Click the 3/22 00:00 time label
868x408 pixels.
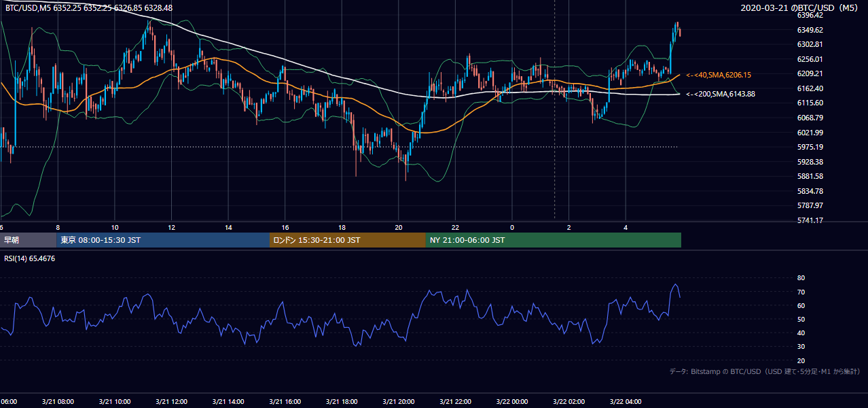(511, 402)
